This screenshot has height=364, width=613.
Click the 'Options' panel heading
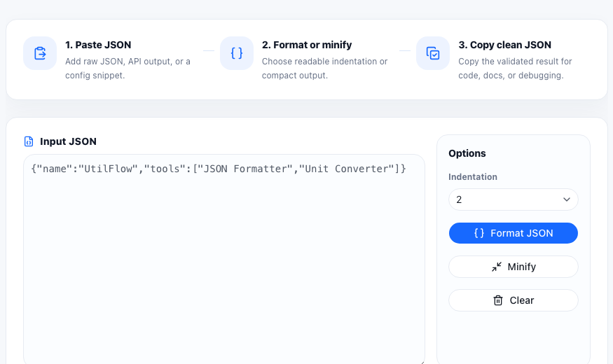pyautogui.click(x=467, y=153)
